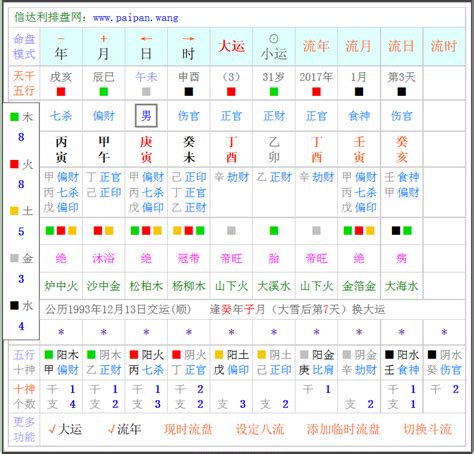Image resolution: width=474 pixels, height=454 pixels.
Task: Click the green 木 legend swatch
Action: click(x=14, y=117)
